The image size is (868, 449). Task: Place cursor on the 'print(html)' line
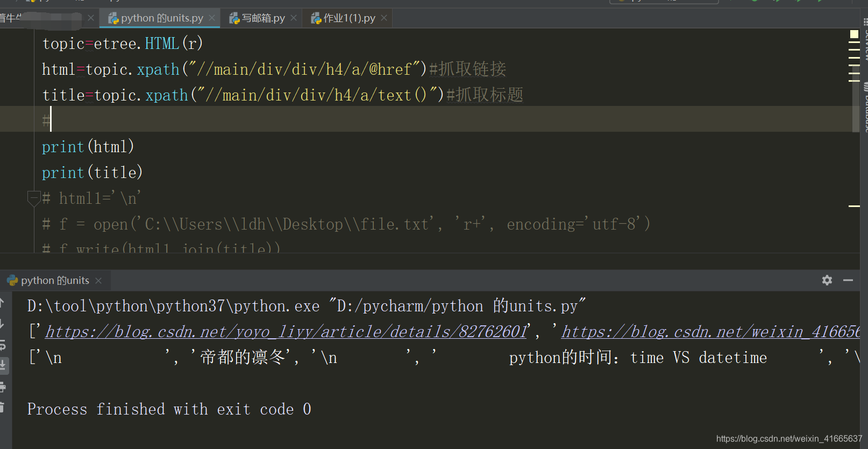(x=88, y=147)
